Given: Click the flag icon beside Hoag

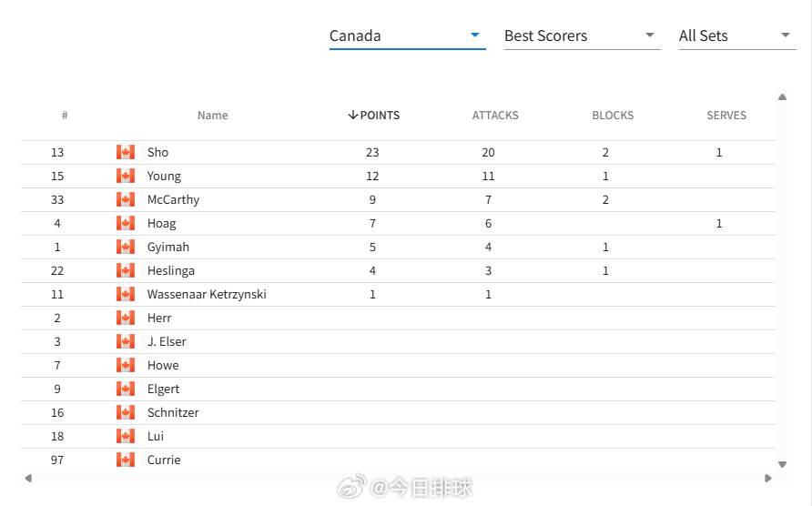Looking at the screenshot, I should (x=126, y=223).
